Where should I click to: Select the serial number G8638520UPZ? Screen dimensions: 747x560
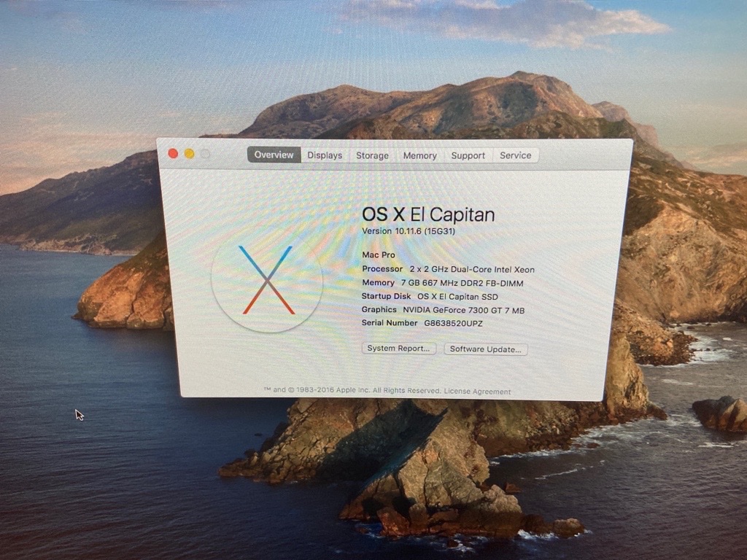[x=453, y=323]
